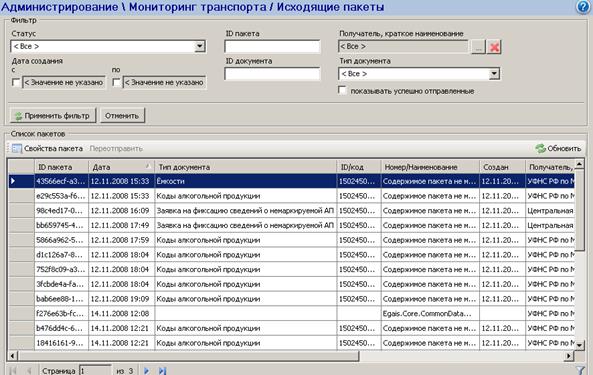Enable the start date 'с' checkbox

click(x=16, y=82)
